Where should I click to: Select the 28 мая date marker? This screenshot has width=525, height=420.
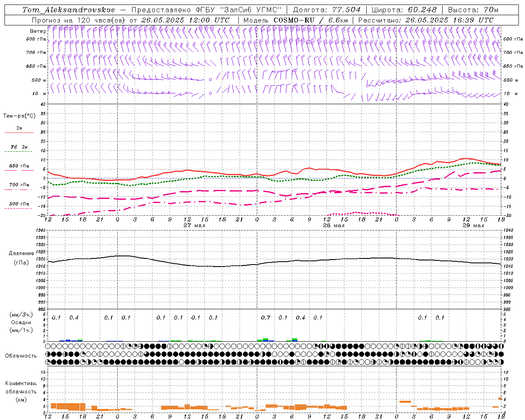point(333,226)
